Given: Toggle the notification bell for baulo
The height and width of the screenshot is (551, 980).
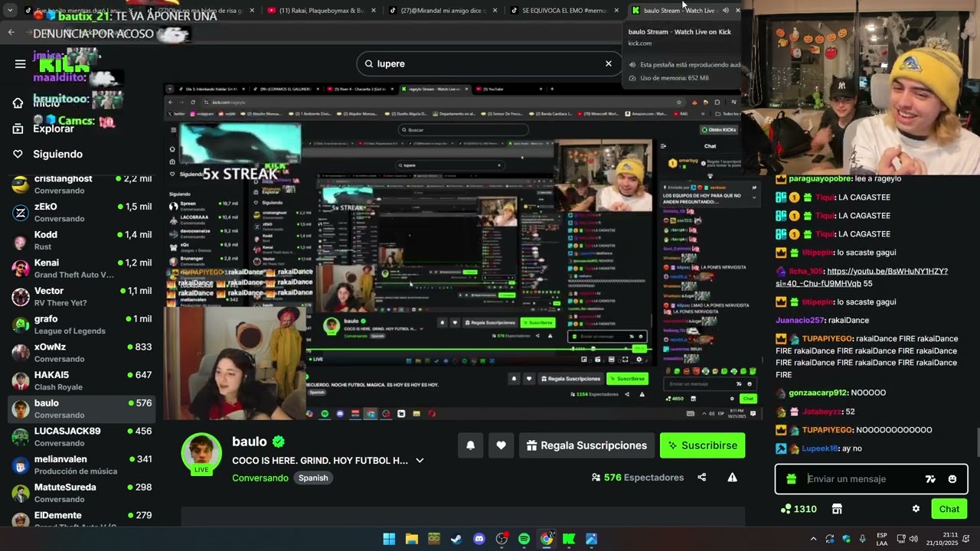Looking at the screenshot, I should point(470,445).
